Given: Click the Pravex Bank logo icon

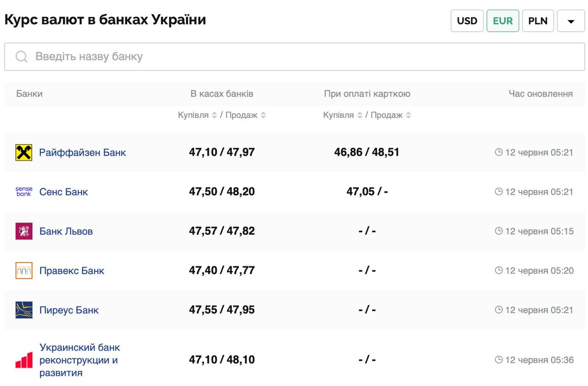Looking at the screenshot, I should click(24, 271).
